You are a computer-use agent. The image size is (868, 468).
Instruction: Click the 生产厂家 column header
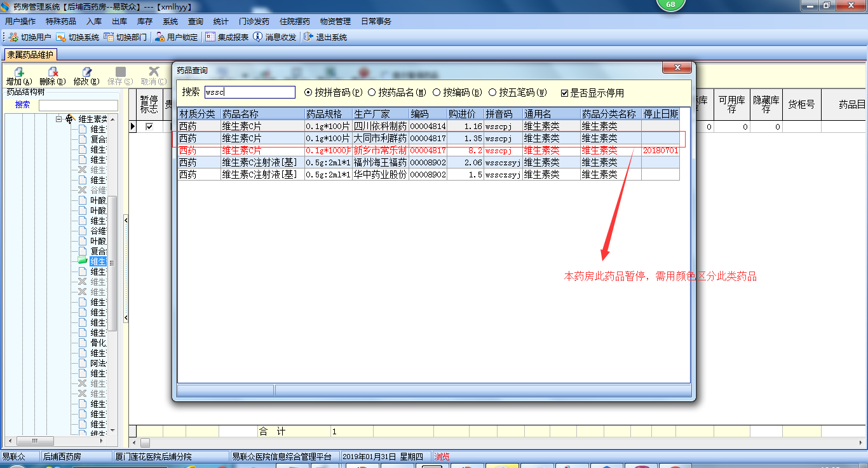tap(380, 114)
